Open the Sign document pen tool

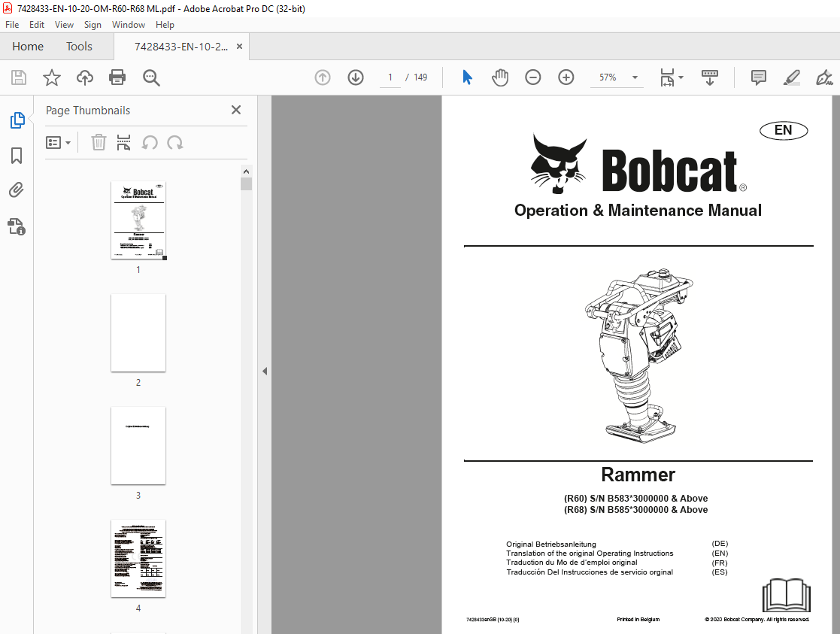824,77
